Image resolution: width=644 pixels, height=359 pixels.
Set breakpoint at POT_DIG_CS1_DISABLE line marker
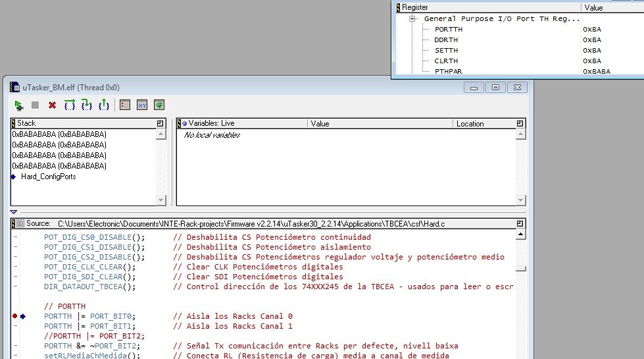(x=15, y=247)
